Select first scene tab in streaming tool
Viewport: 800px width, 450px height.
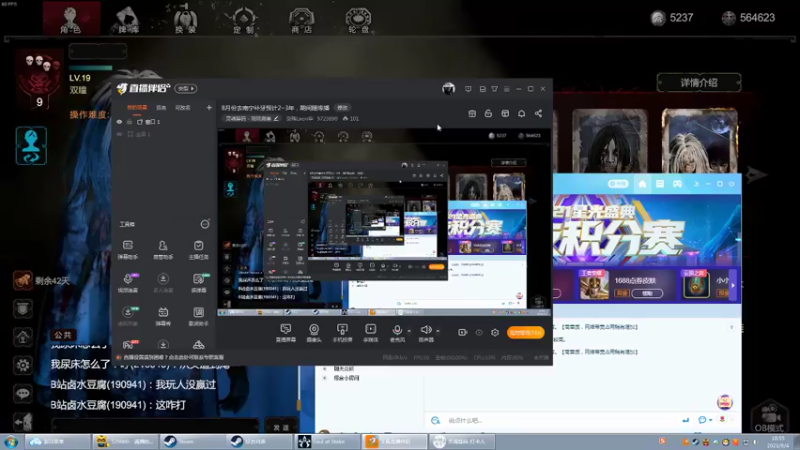[x=137, y=108]
